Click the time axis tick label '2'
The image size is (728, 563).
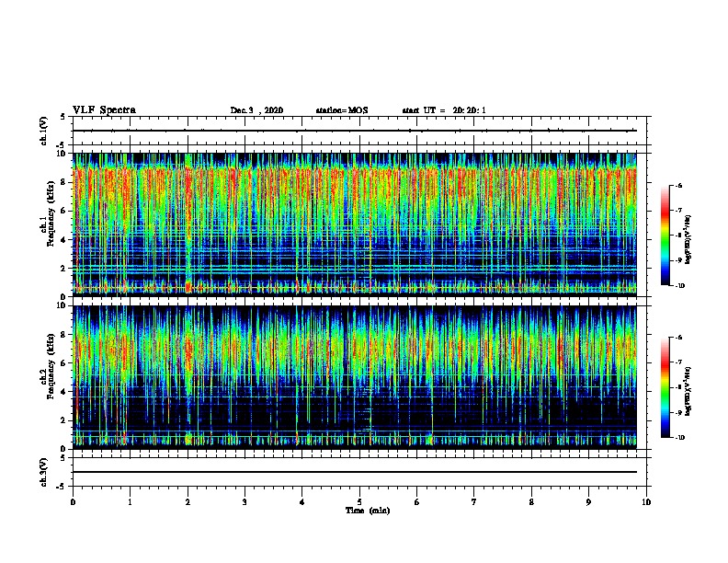pos(188,502)
